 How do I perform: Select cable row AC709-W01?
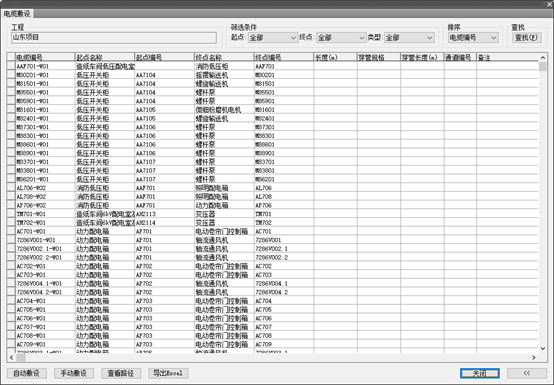[x=272, y=344]
